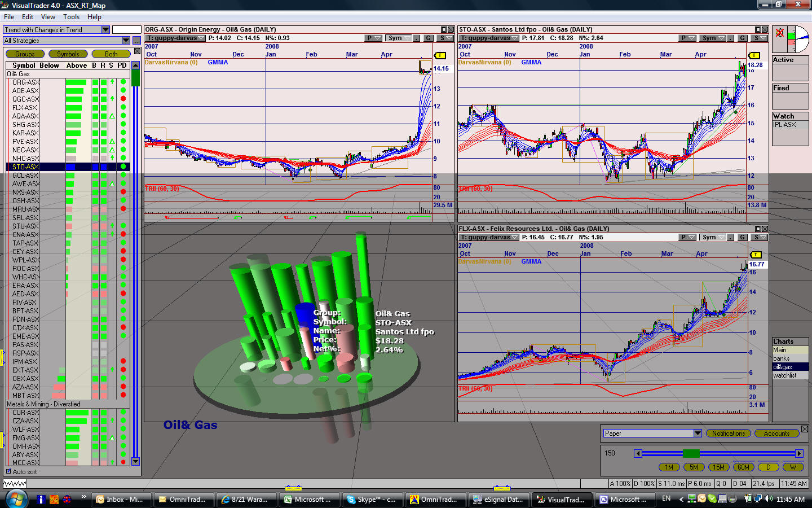
Task: Click triangle signal for AQA-ASX
Action: [x=112, y=116]
